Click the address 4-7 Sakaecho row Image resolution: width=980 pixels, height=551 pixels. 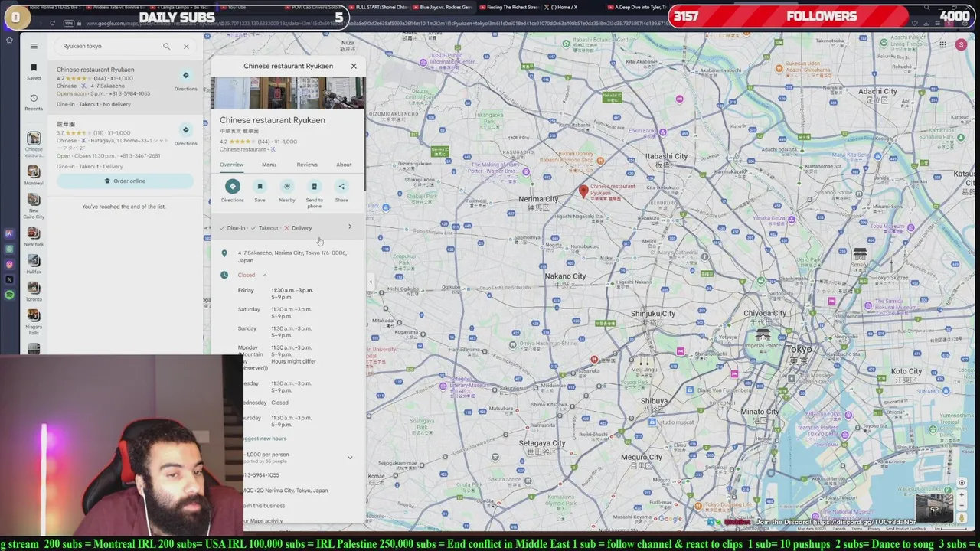coord(288,256)
